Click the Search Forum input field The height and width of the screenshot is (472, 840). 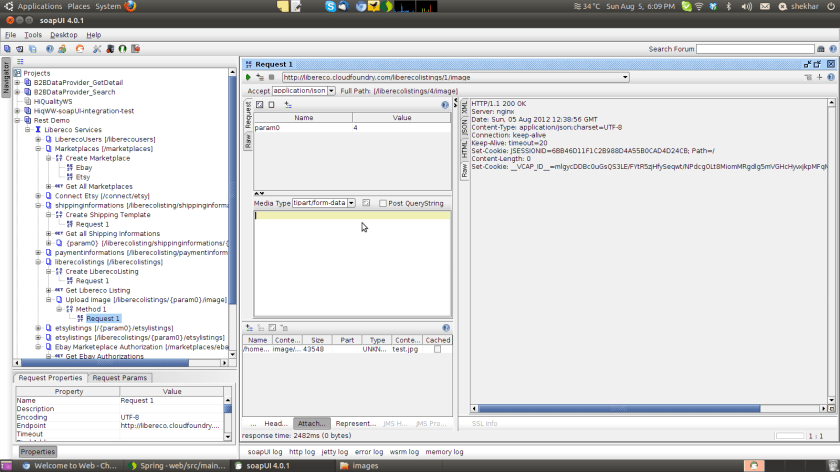[x=755, y=48]
